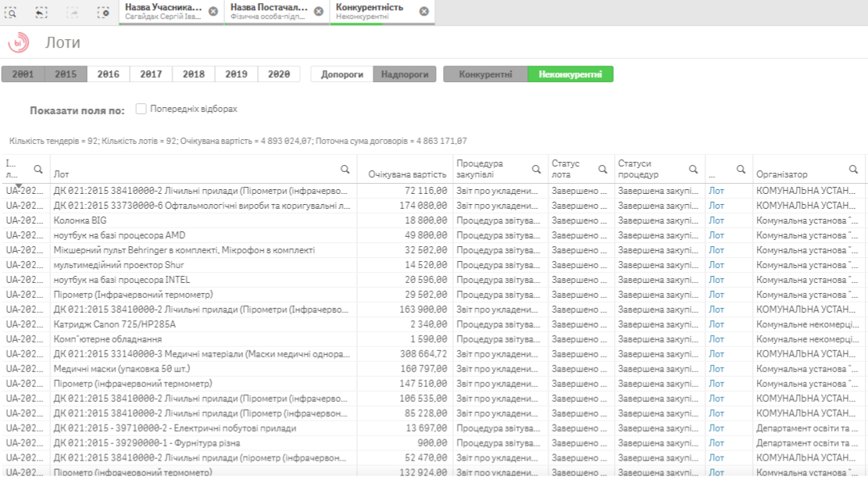Click the totals summary line above table

[x=238, y=141]
